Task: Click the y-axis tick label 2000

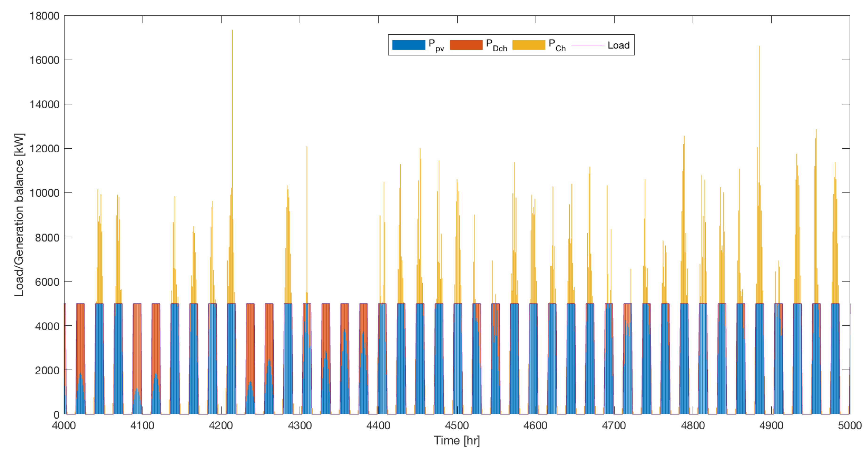Action: point(47,370)
